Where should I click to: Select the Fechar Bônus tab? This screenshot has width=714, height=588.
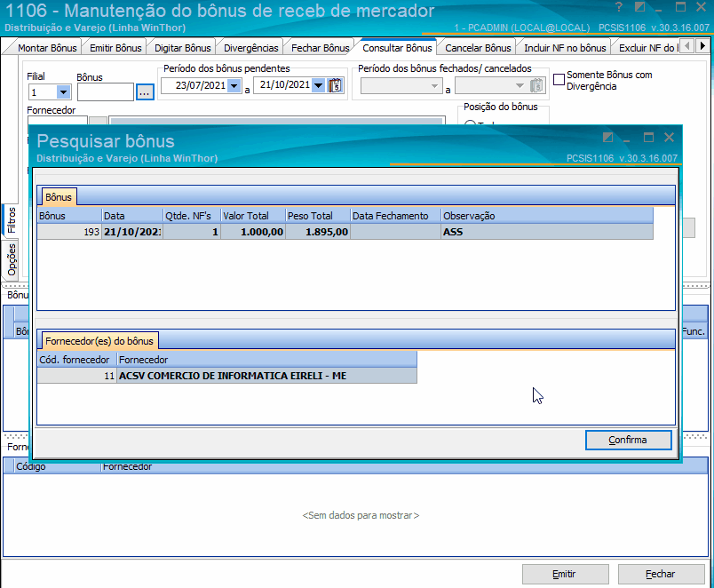[320, 48]
